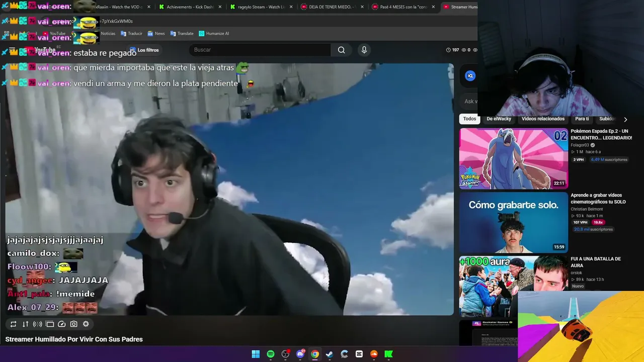Open the Pokémon Espada Ep.2 video thumbnail
Viewport: 644px width, 362px height.
(514, 158)
